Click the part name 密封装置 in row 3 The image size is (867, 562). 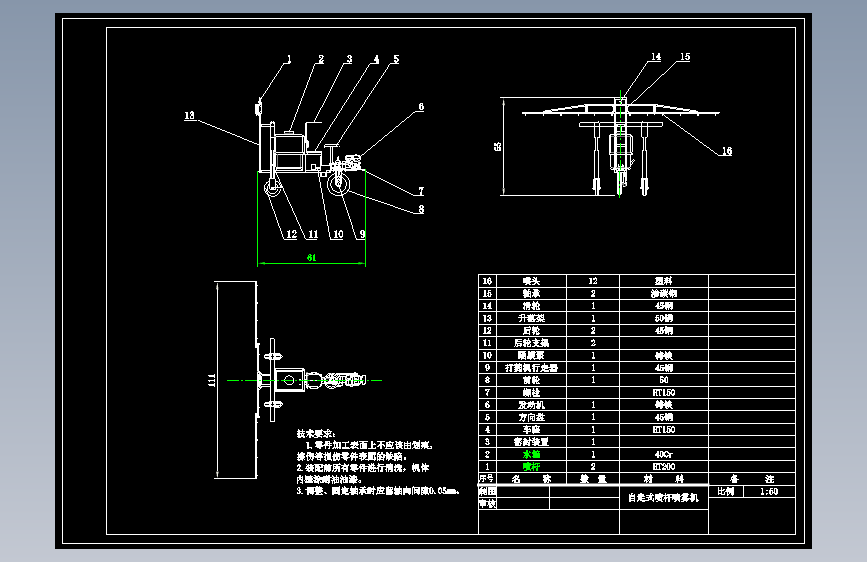coord(531,441)
